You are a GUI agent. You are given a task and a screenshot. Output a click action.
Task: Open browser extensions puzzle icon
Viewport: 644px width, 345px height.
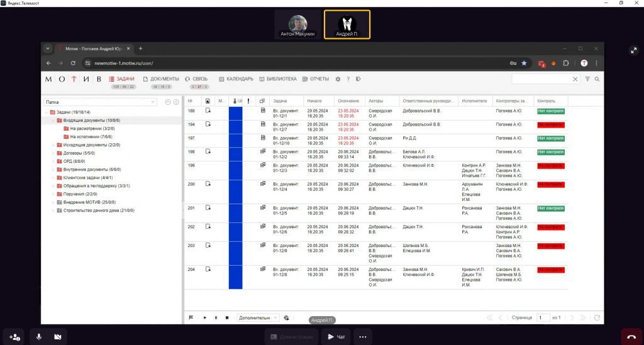(566, 63)
